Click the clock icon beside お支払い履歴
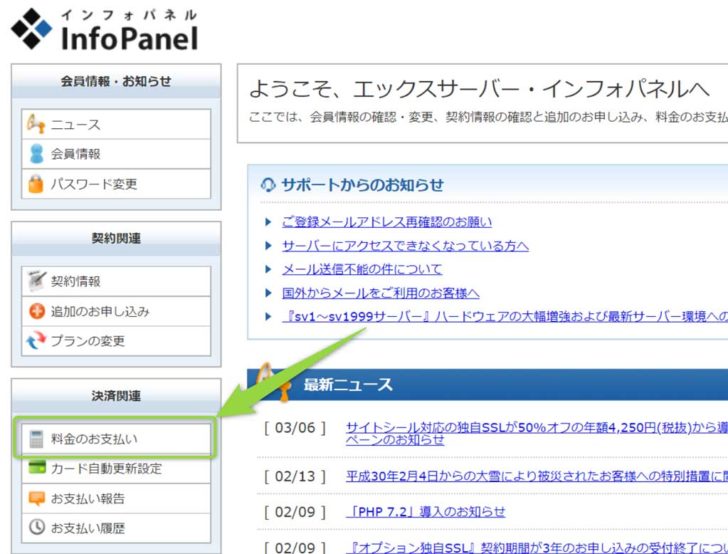This screenshot has height=554, width=728. 35,527
